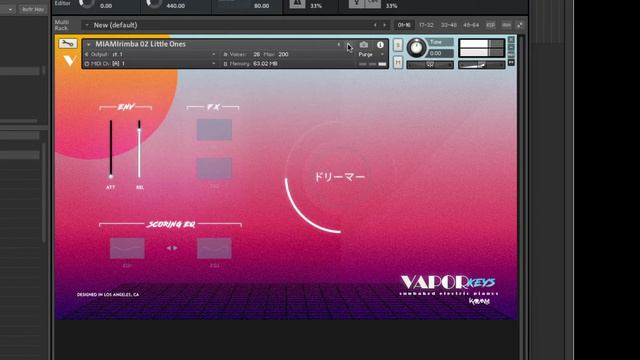
Task: Go to next multi arrow
Action: 384,25
